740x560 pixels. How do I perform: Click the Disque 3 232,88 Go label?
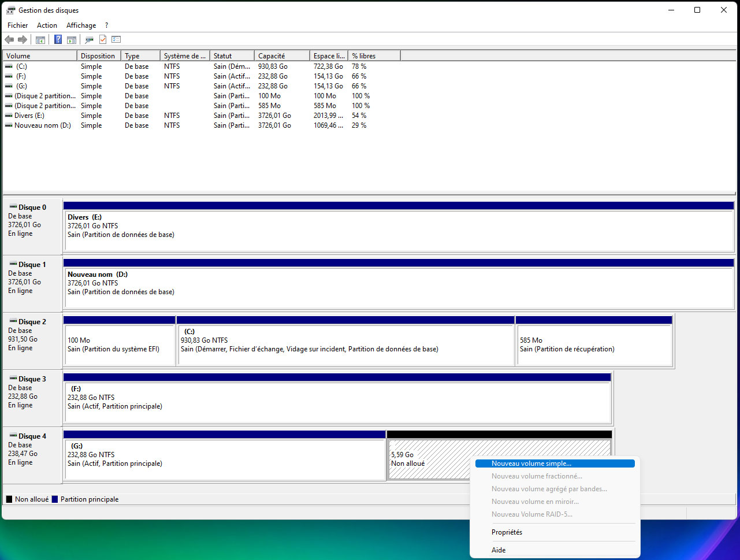pyautogui.click(x=23, y=396)
